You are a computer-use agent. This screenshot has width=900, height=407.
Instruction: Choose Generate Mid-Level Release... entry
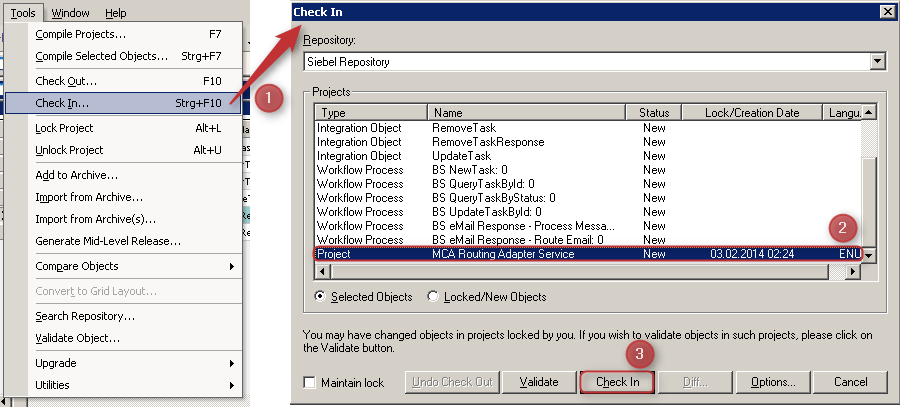point(123,241)
